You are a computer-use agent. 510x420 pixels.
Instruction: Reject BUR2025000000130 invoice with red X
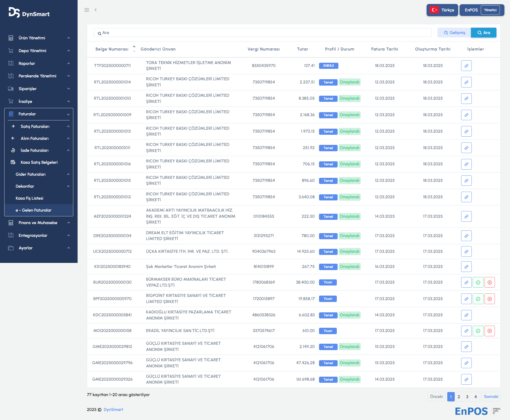490,282
